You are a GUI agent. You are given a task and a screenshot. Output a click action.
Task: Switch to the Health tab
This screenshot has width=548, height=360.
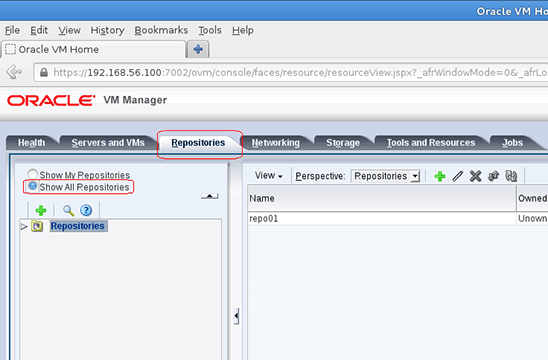pos(31,143)
